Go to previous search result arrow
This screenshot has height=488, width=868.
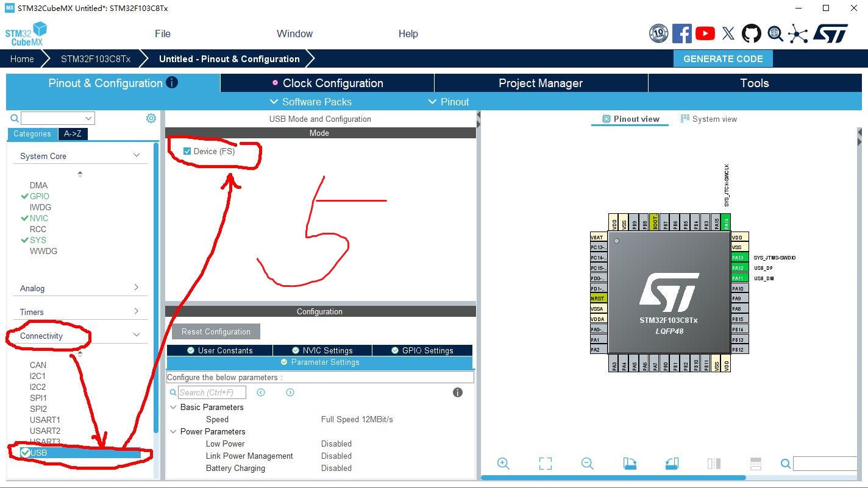[261, 392]
